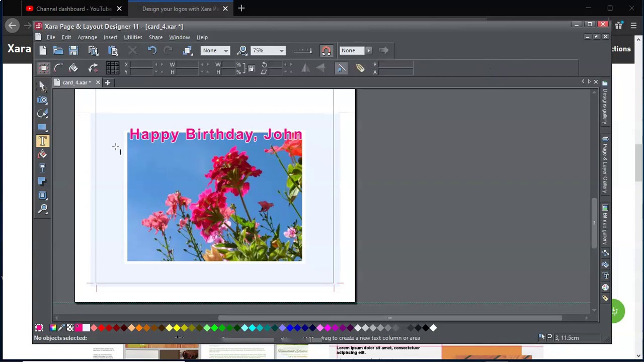This screenshot has height=362, width=644.
Task: Toggle lock aspect ratio padlock
Action: coord(251,68)
